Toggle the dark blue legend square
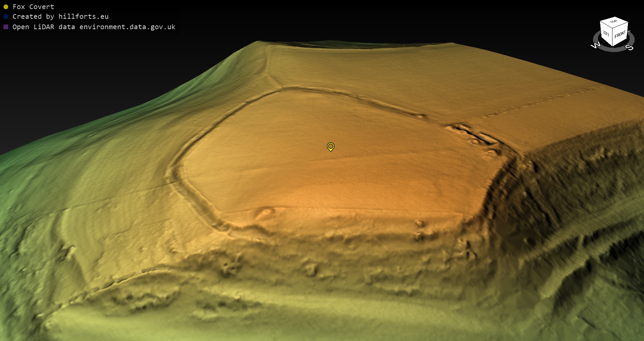Viewport: 644px width, 341px height. pos(6,16)
